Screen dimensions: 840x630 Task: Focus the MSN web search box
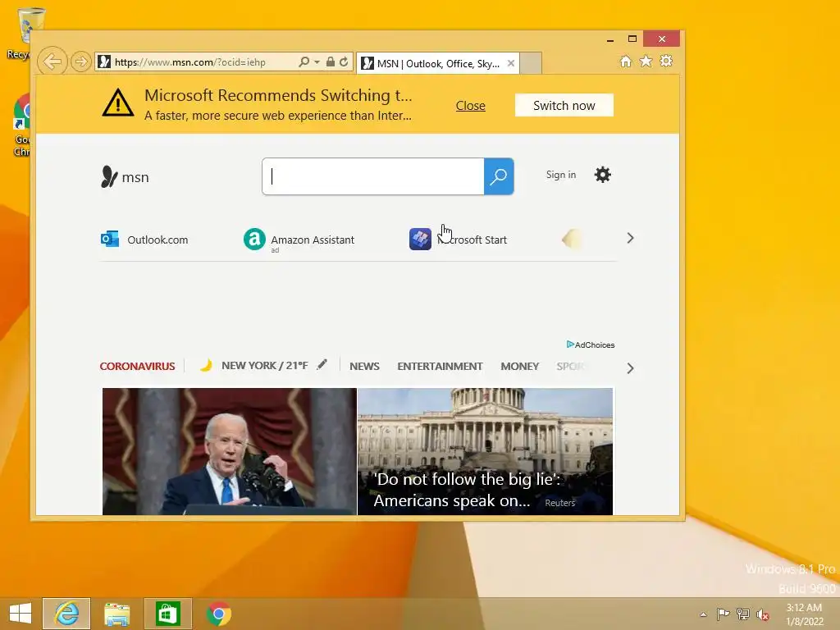click(373, 176)
